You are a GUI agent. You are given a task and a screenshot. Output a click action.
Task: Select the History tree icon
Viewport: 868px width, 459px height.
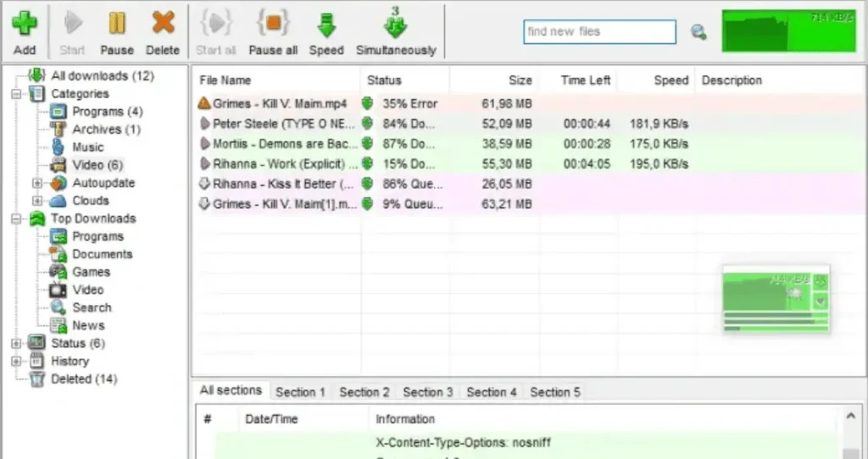click(x=36, y=361)
